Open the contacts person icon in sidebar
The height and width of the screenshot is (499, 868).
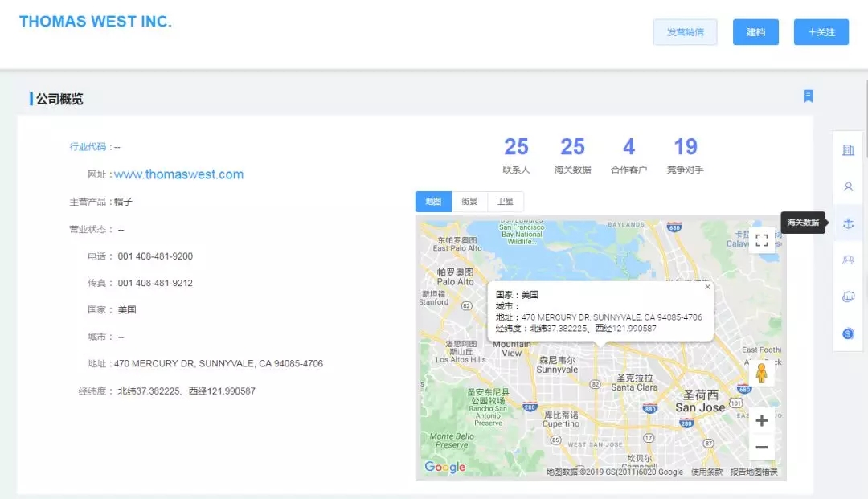[848, 186]
